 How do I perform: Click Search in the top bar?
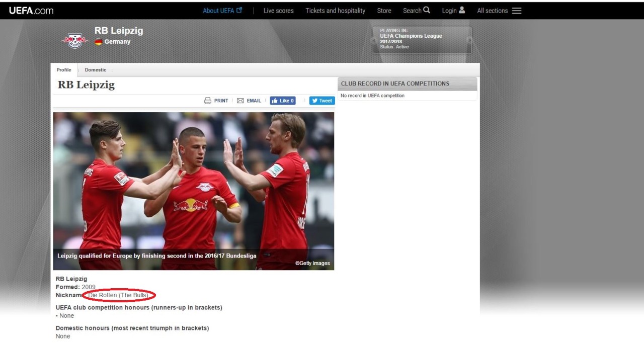412,11
